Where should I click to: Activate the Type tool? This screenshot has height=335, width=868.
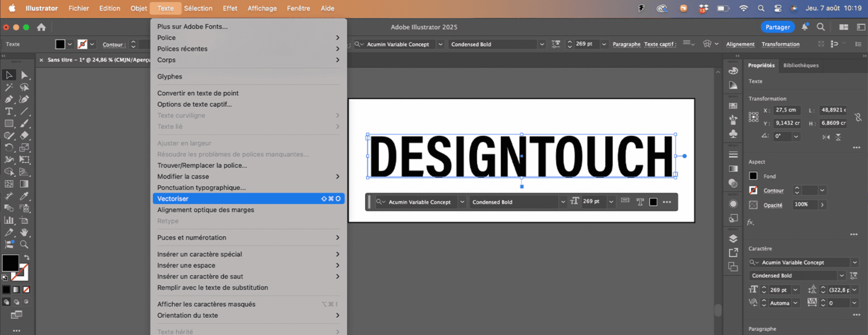click(9, 111)
